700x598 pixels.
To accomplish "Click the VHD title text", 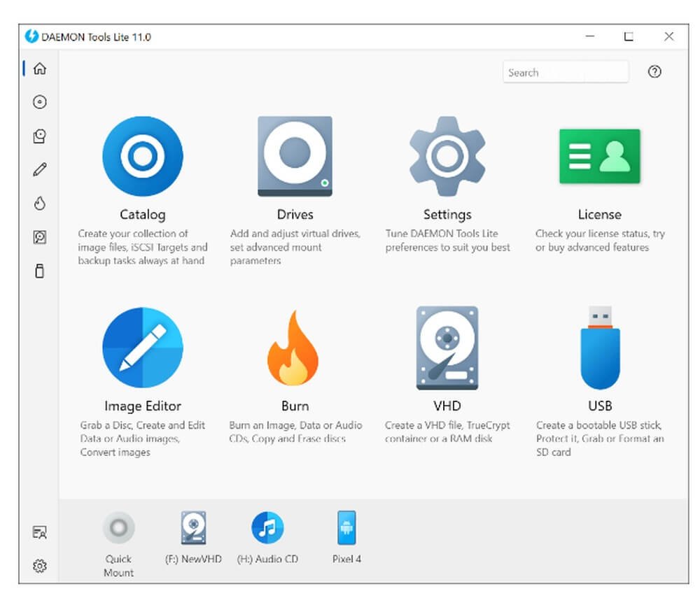I will [447, 406].
